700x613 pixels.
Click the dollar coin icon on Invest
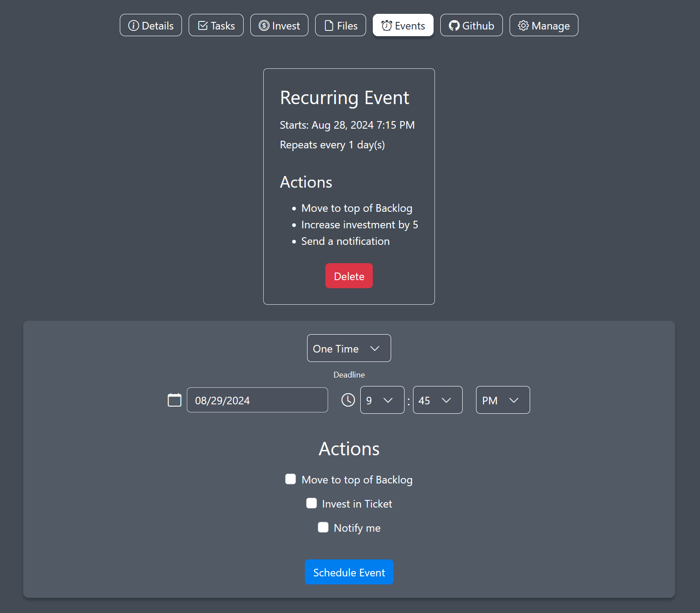[264, 25]
